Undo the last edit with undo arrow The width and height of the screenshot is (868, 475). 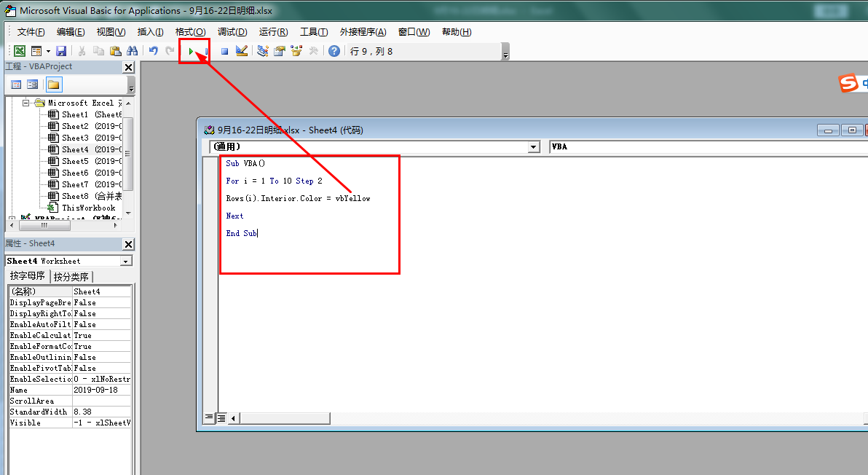[x=154, y=51]
